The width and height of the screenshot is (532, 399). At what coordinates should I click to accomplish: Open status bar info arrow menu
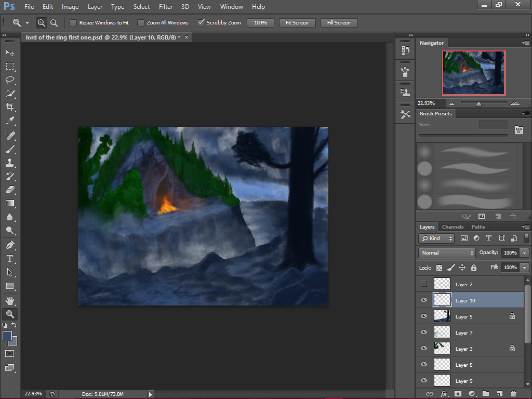coord(150,394)
